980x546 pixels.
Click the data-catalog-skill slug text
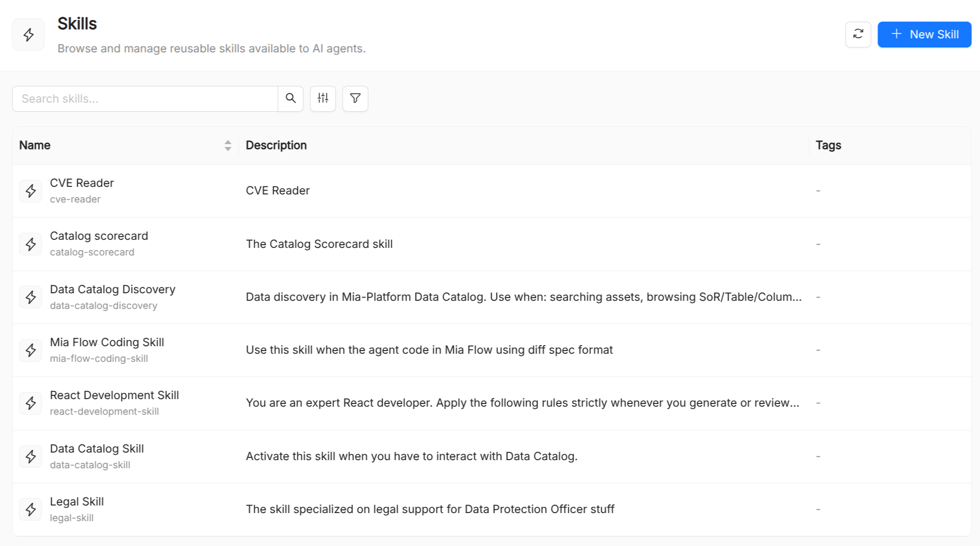(90, 465)
